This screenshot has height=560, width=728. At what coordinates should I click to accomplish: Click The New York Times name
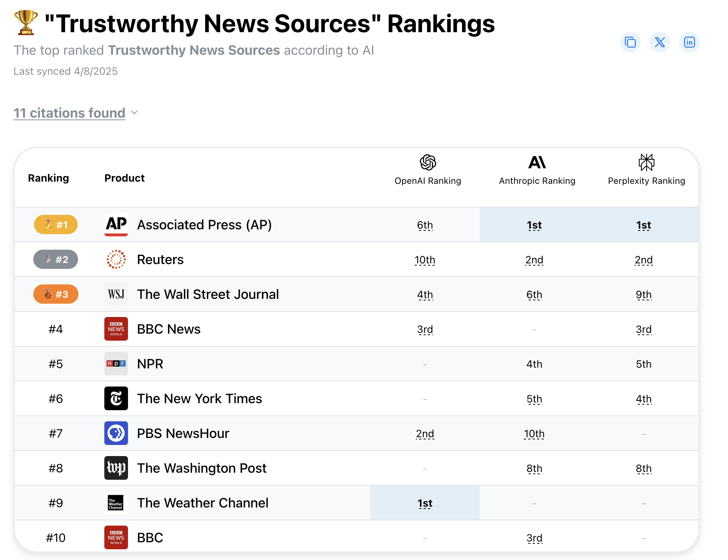tap(199, 399)
